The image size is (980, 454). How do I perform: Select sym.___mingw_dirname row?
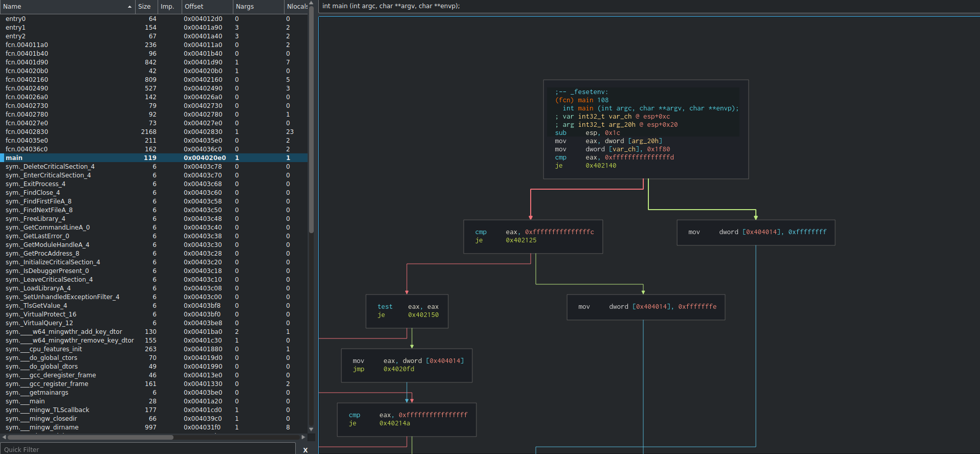pyautogui.click(x=154, y=427)
